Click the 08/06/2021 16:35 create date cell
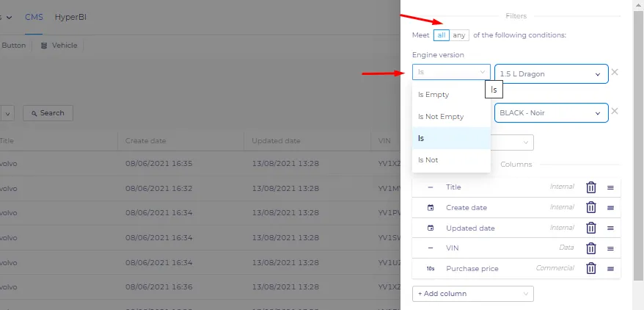This screenshot has width=644, height=310. click(158, 164)
